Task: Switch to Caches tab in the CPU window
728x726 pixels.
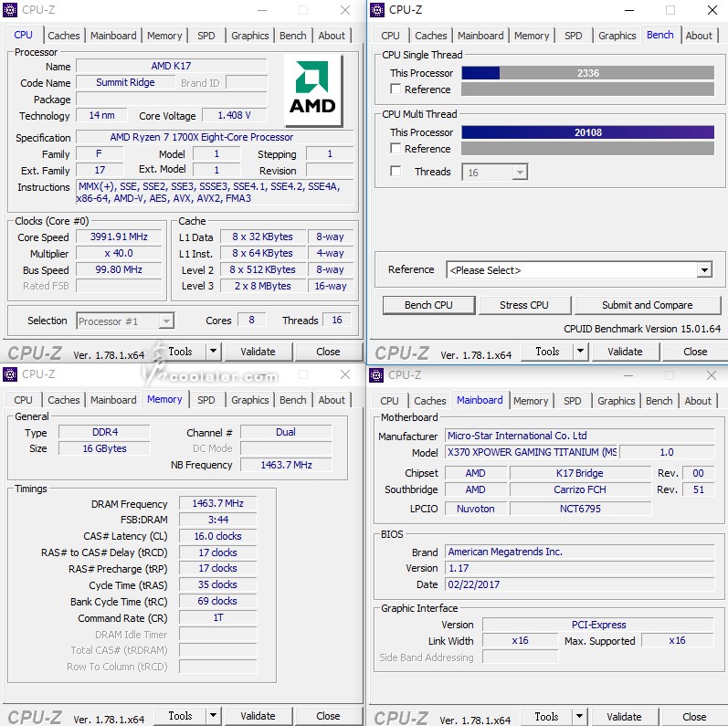Action: point(64,36)
